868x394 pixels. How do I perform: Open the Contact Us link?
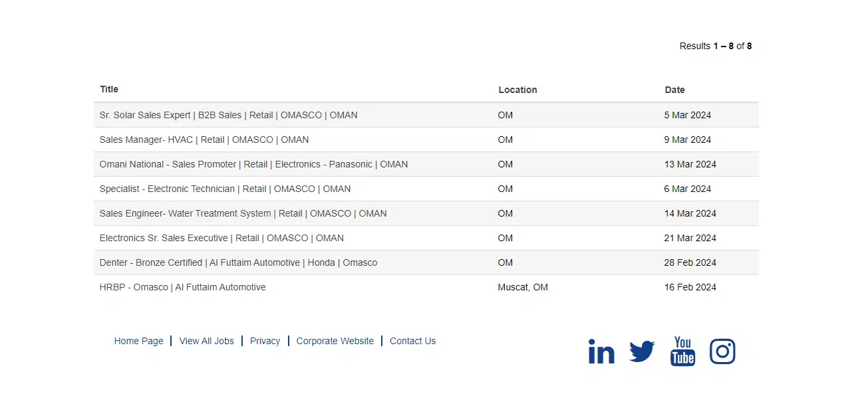412,341
